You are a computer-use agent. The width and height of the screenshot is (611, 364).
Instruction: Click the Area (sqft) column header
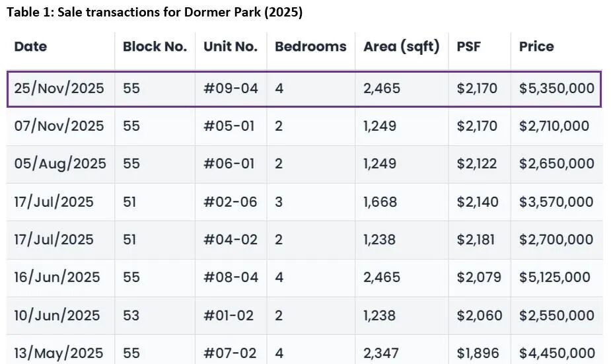coord(401,47)
